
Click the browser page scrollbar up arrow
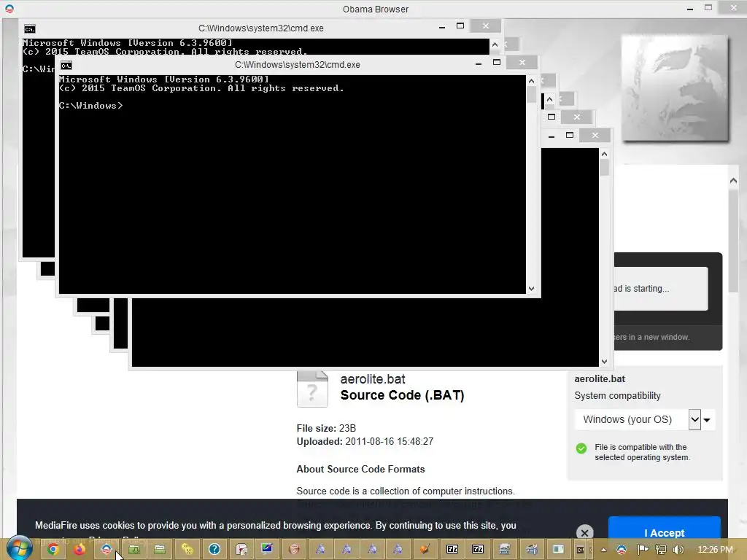pos(733,181)
